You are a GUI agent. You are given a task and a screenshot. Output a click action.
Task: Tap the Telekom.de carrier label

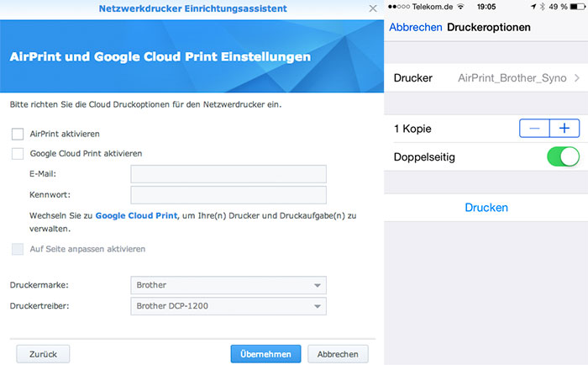(433, 7)
